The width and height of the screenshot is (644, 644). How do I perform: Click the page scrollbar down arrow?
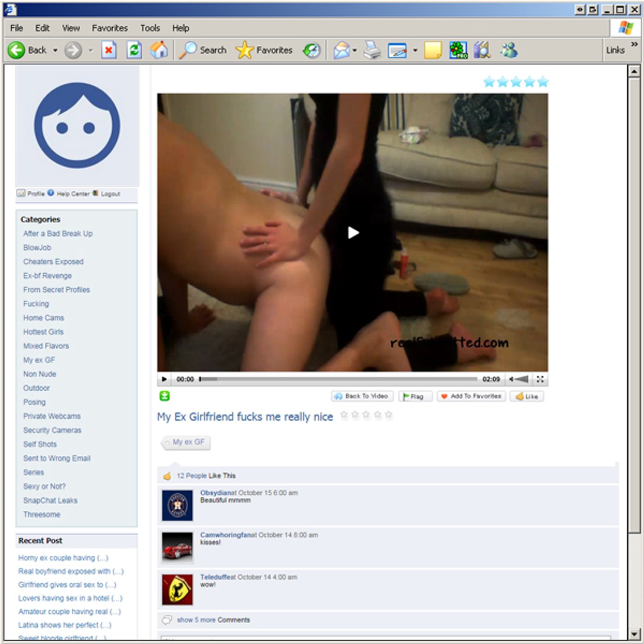(634, 634)
